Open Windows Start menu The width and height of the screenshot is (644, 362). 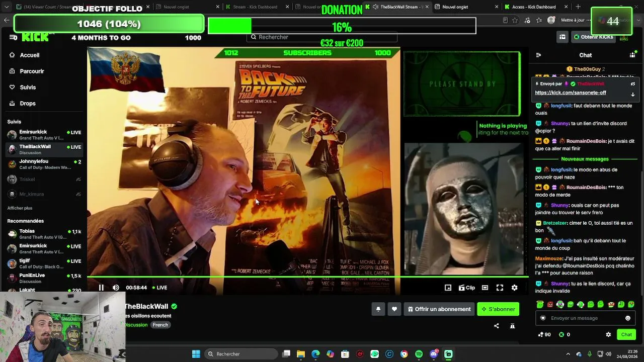(196, 354)
